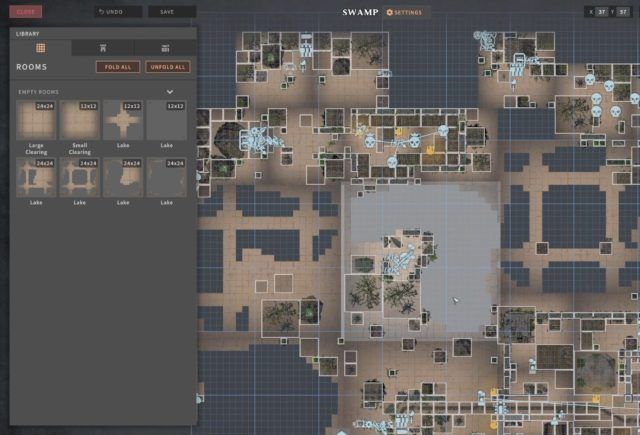Collapse the Empty Rooms section chevron
Image resolution: width=640 pixels, height=435 pixels.
pyautogui.click(x=170, y=92)
